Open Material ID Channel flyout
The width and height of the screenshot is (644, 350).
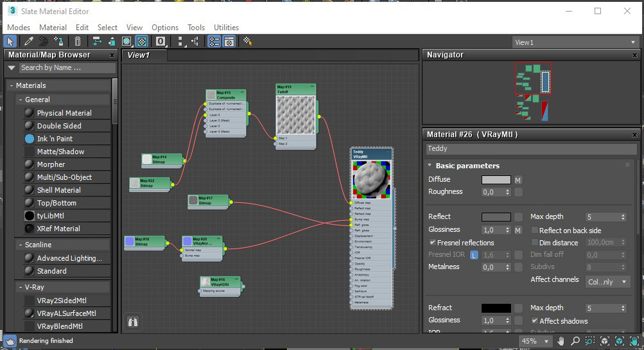[x=161, y=42]
